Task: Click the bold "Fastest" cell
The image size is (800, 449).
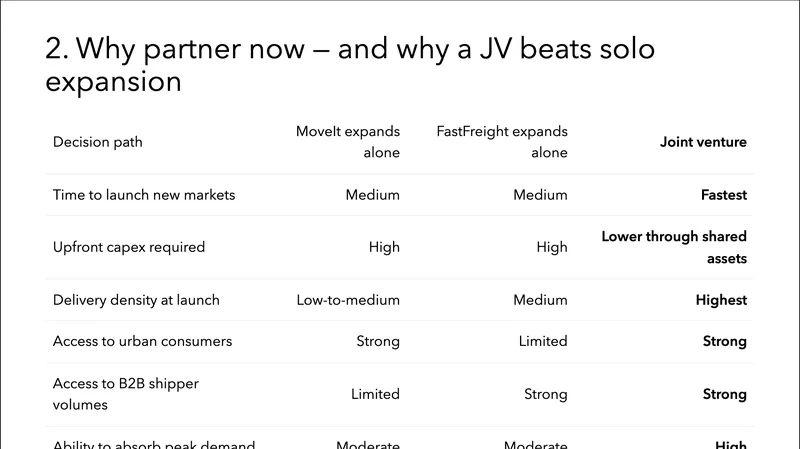Action: (723, 195)
